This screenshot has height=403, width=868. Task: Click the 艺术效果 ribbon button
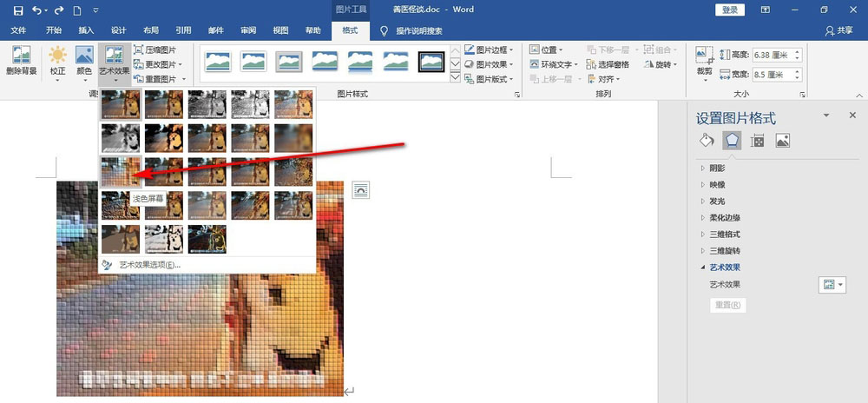[x=115, y=63]
